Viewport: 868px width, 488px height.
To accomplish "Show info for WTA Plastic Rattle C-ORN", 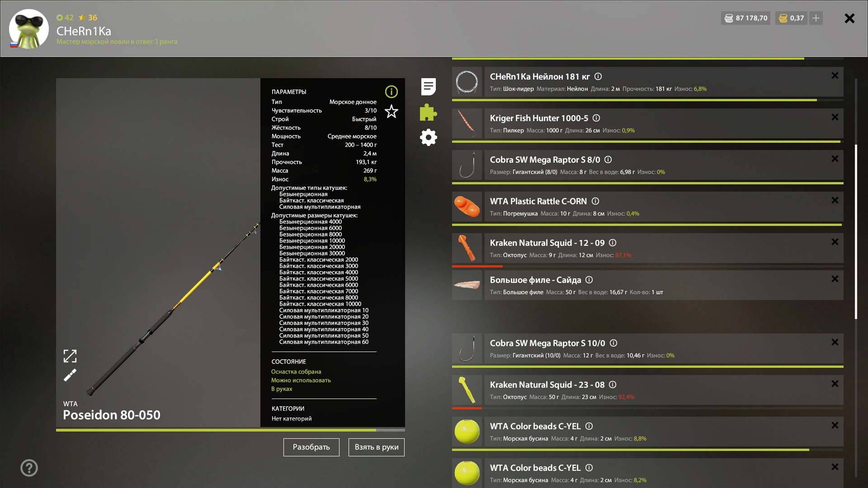I will [x=595, y=201].
